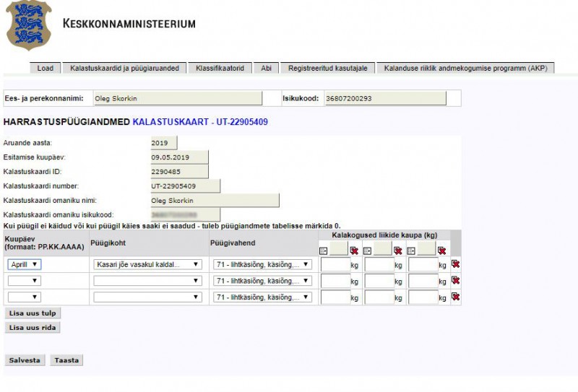Screen dimensions: 578x392
Task: Open the empty date dropdown in second row
Action: (25, 281)
